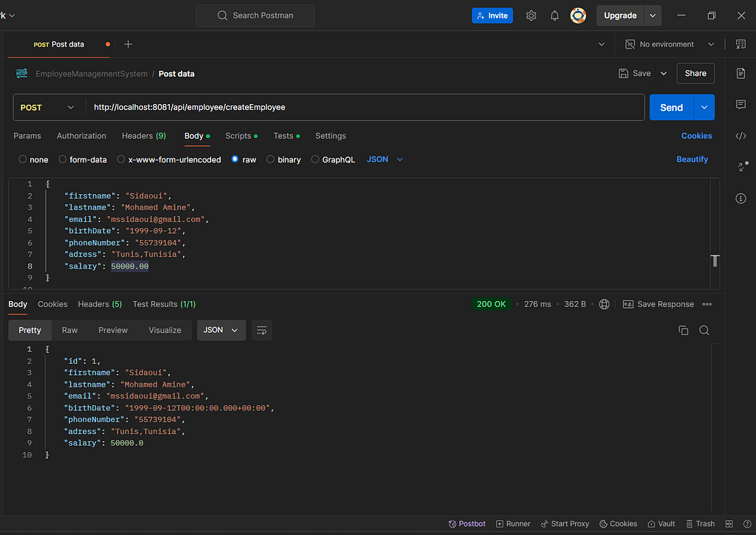756x535 pixels.
Task: Open response more actions ellipsis
Action: click(707, 304)
